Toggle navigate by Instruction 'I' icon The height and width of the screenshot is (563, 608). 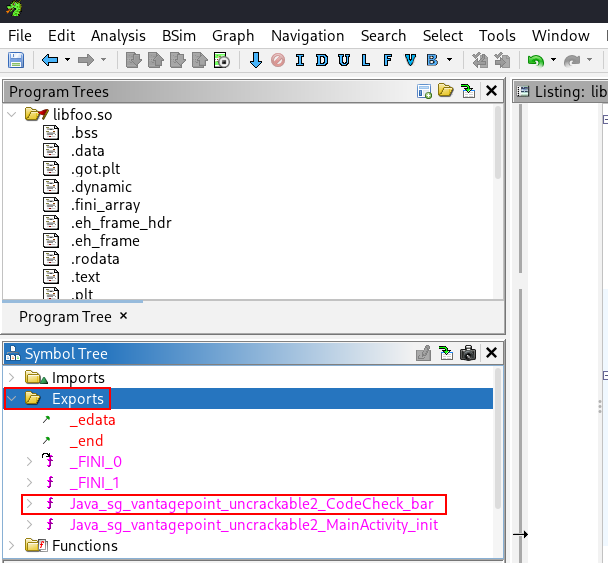point(299,60)
